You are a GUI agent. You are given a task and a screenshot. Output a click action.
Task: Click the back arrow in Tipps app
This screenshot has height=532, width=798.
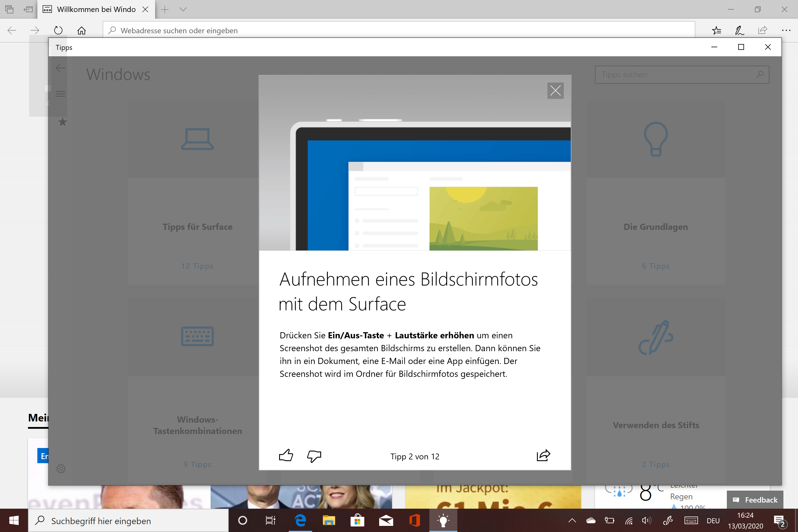(x=60, y=68)
